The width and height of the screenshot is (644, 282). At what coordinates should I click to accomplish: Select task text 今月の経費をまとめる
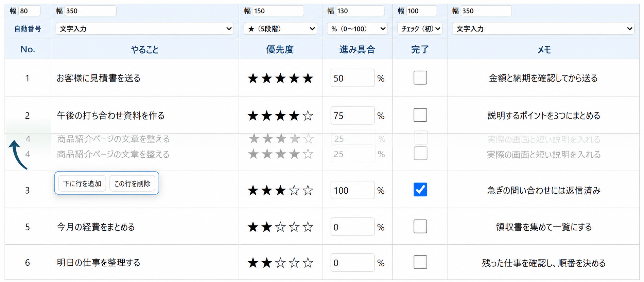click(96, 227)
